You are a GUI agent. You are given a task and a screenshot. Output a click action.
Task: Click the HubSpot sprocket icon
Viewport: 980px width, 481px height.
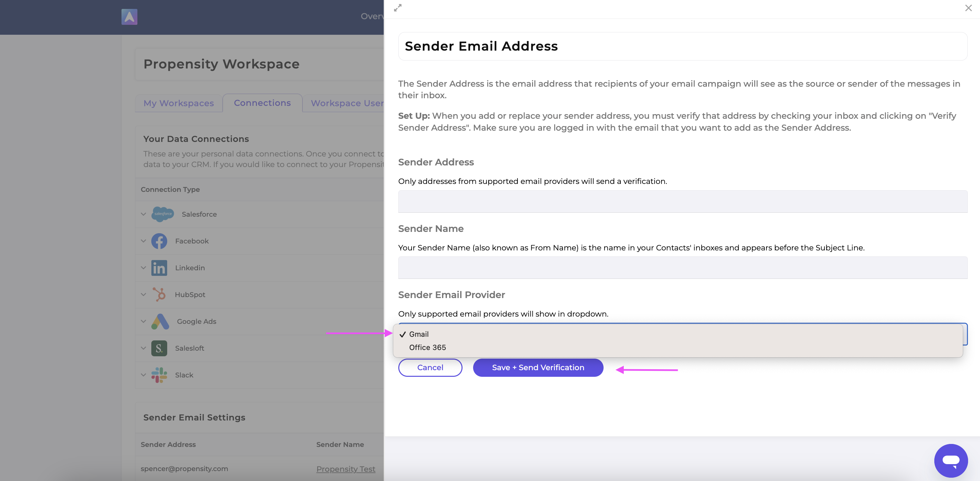[x=159, y=295]
